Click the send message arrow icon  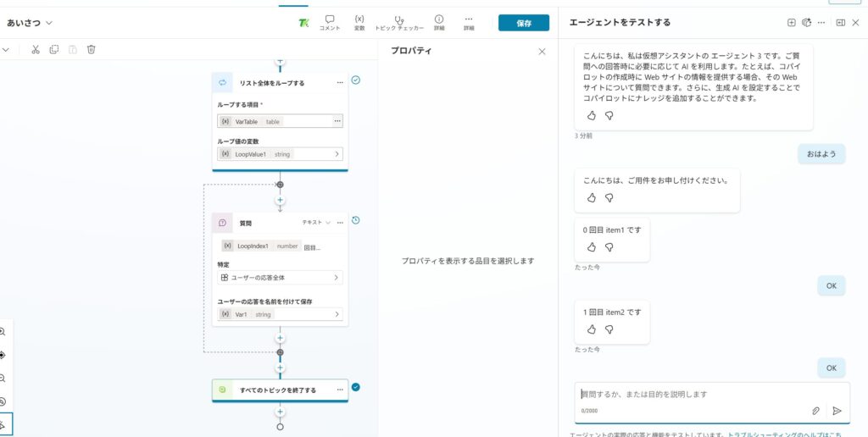837,411
